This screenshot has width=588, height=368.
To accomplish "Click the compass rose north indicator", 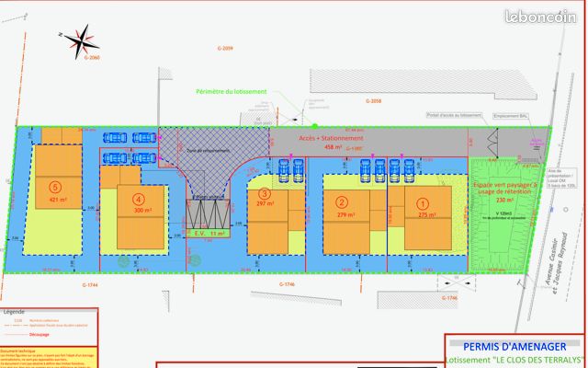I will (81, 41).
